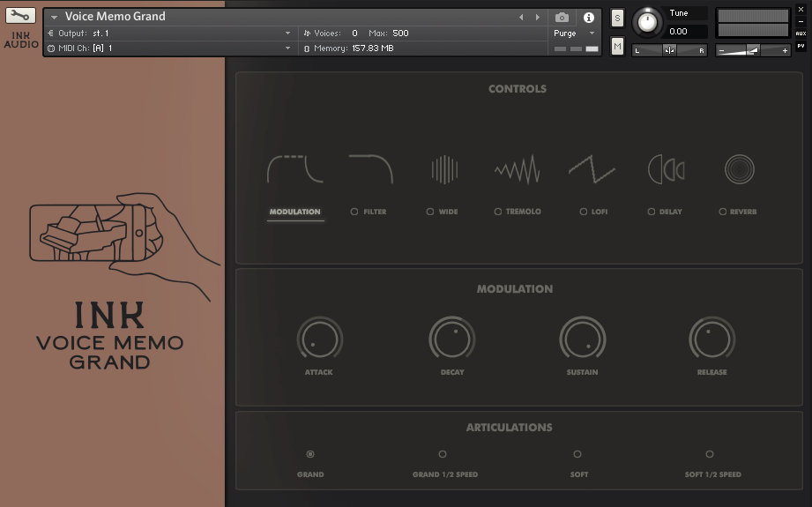Screen dimensions: 812x507
Task: Solo the instrument with S button
Action: pyautogui.click(x=617, y=18)
